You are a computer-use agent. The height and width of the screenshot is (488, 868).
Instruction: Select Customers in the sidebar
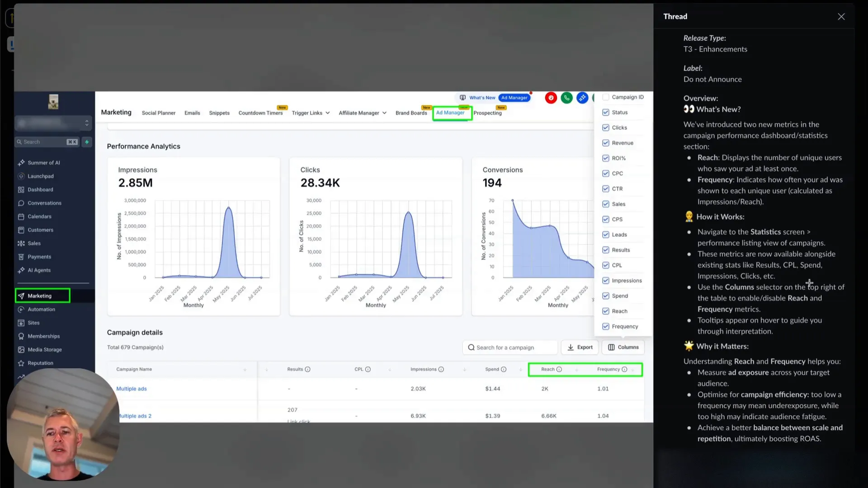click(40, 230)
